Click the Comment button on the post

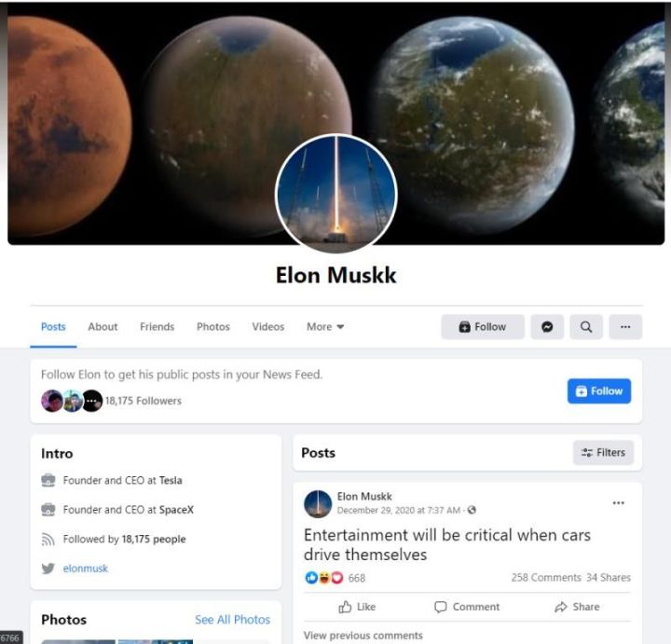tap(467, 607)
